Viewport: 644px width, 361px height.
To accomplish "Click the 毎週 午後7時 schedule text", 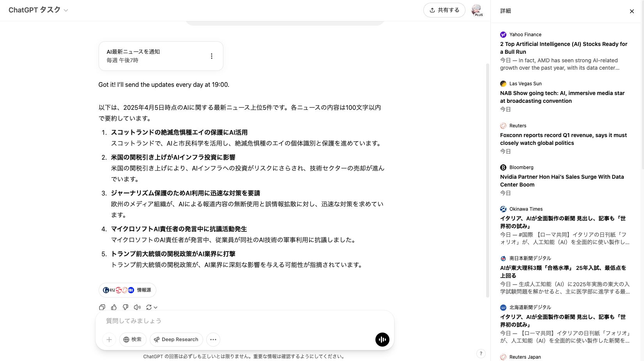I will 122,60.
